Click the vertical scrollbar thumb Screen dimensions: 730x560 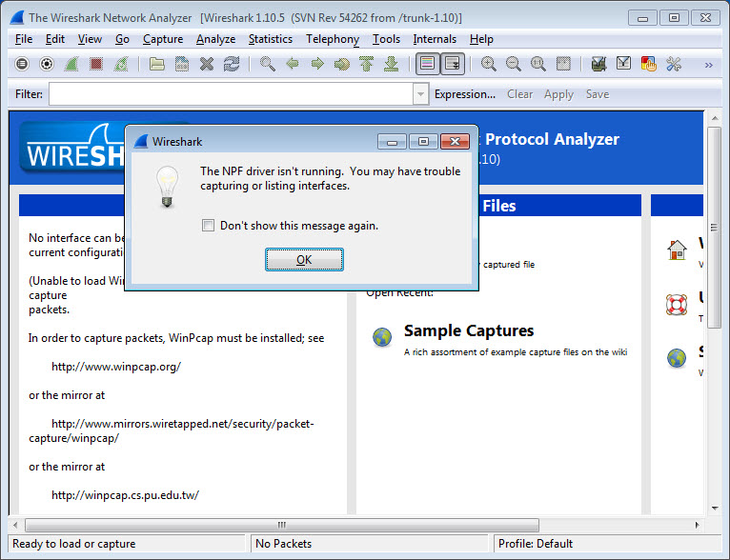(x=714, y=228)
